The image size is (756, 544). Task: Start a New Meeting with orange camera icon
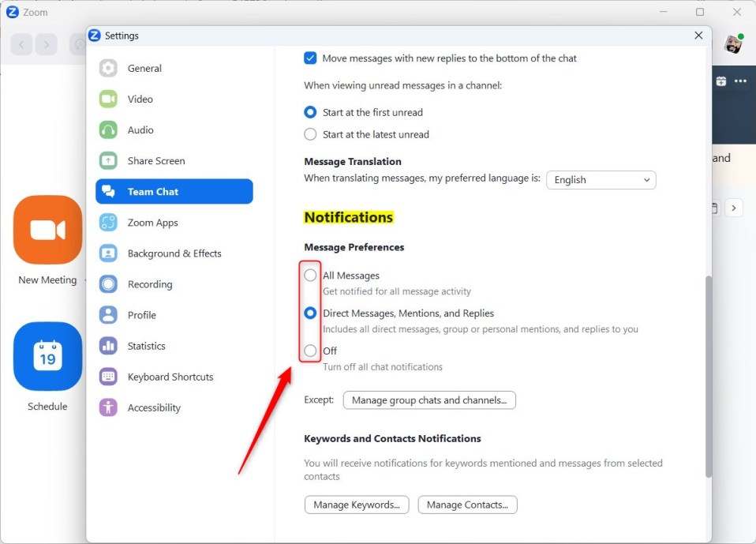(47, 230)
